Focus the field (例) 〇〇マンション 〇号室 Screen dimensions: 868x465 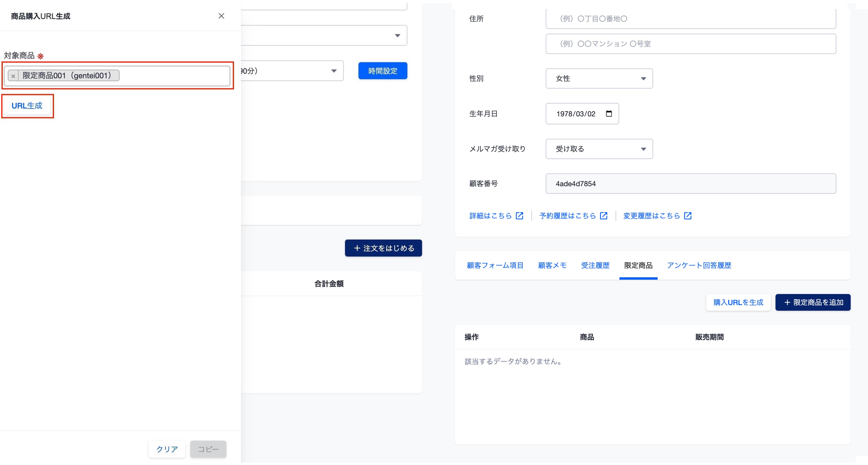[x=691, y=44]
